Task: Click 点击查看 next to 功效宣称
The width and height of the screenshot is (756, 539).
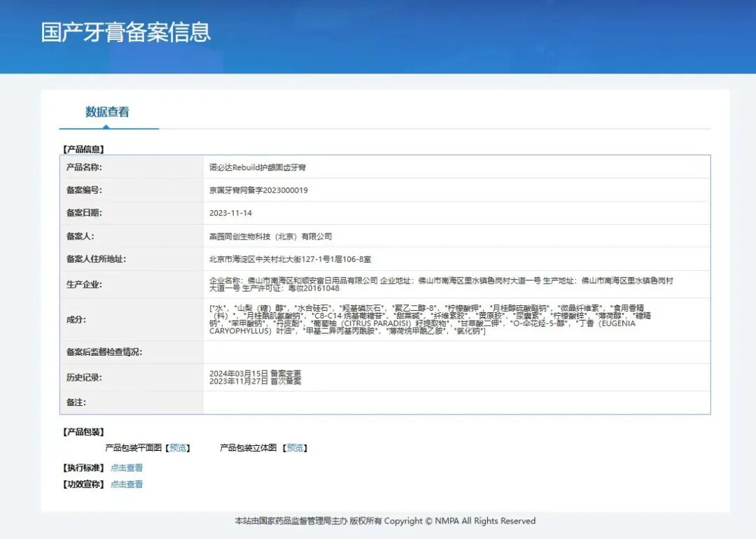Action: pyautogui.click(x=126, y=484)
